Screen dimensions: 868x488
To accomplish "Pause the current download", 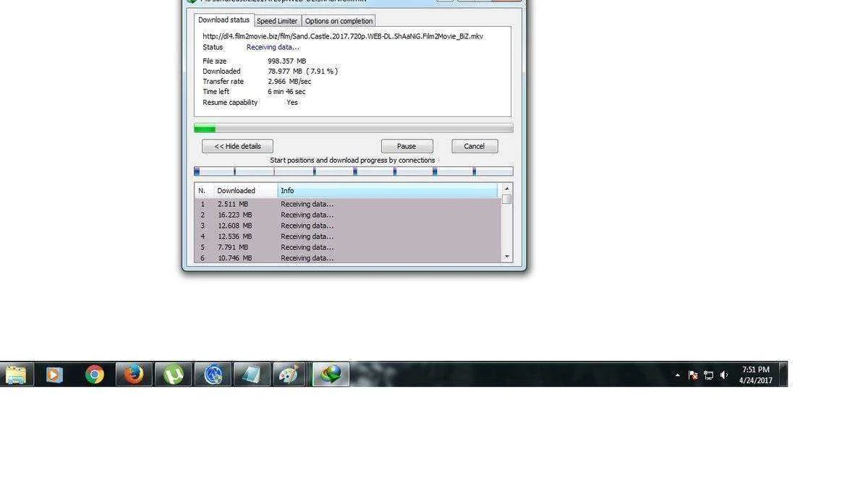I will [x=407, y=146].
